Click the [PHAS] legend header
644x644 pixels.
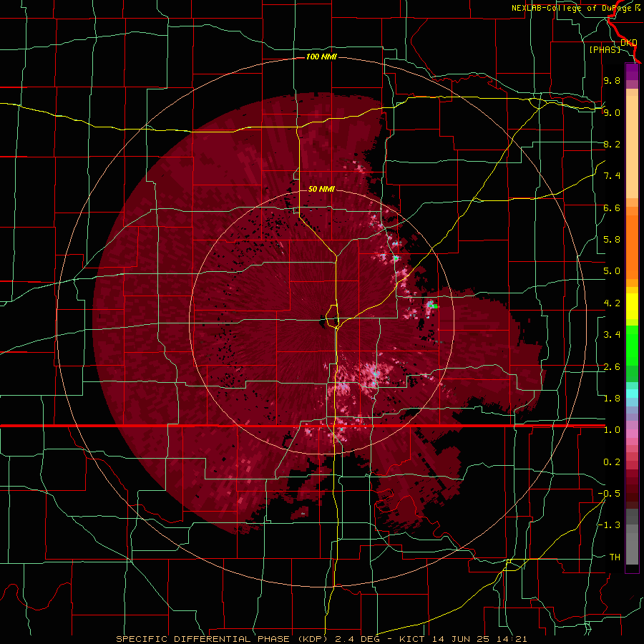[605, 49]
